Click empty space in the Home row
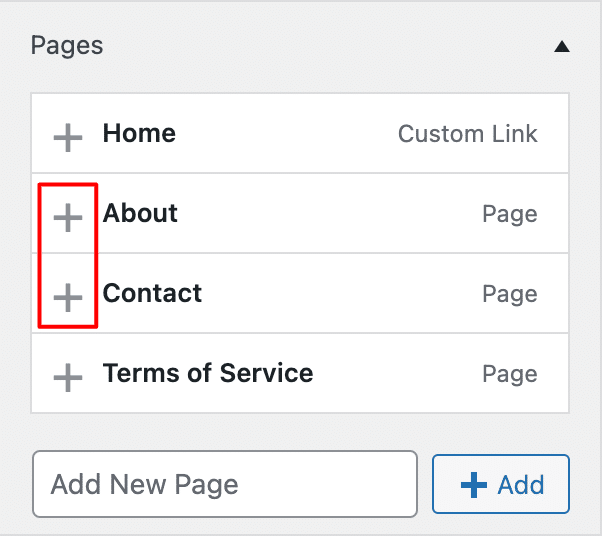The image size is (602, 536). click(x=290, y=134)
